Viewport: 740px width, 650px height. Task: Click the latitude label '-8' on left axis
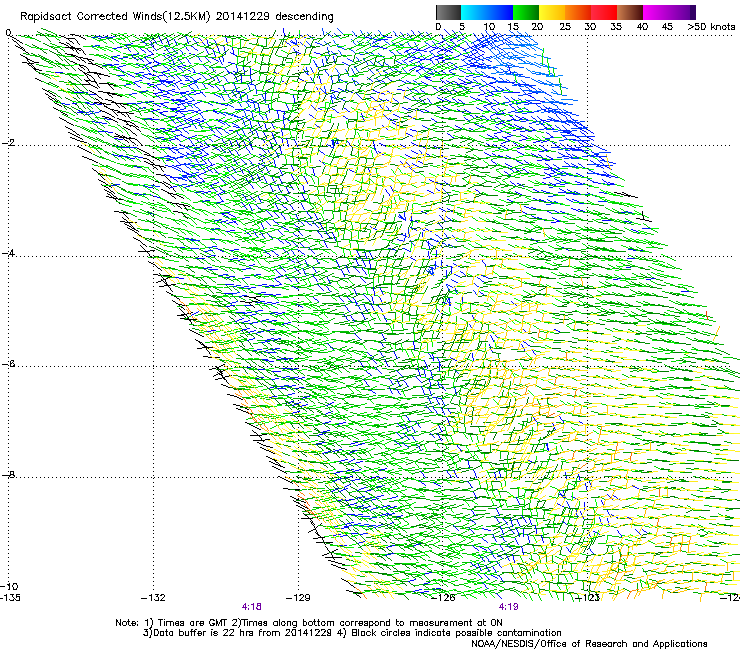[x=8, y=474]
